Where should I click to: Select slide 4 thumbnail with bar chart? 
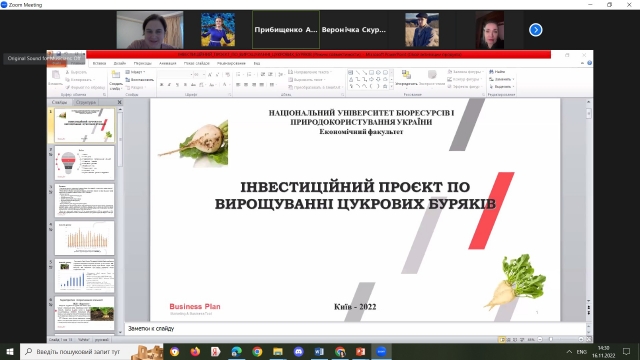coord(84,238)
